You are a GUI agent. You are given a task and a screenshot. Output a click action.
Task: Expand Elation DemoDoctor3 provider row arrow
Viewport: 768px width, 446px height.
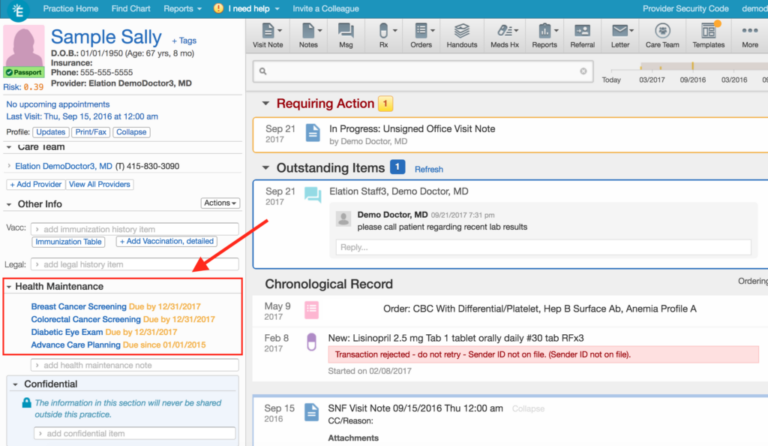[9, 166]
